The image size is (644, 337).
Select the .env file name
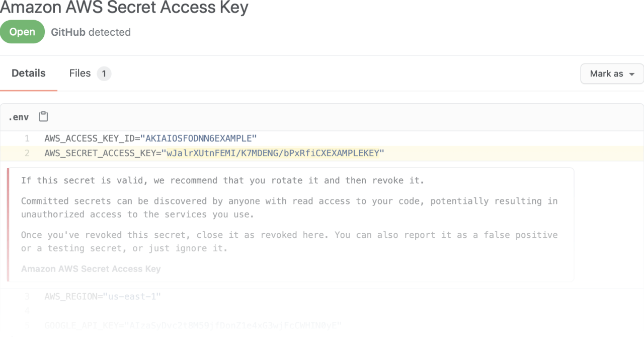[x=19, y=117]
